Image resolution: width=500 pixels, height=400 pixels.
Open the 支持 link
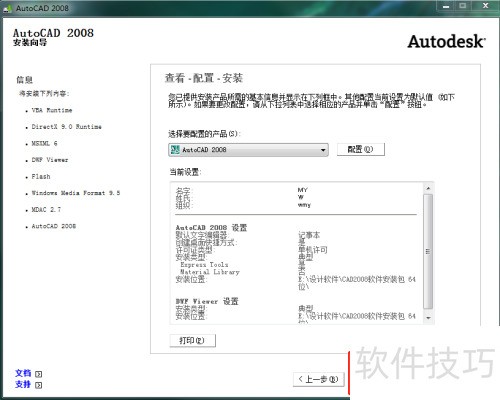point(23,385)
